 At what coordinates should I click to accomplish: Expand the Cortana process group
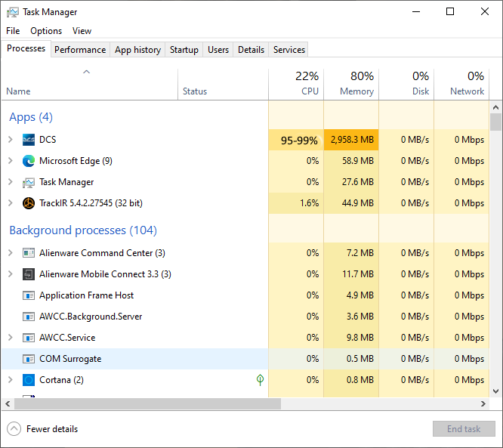pos(11,380)
